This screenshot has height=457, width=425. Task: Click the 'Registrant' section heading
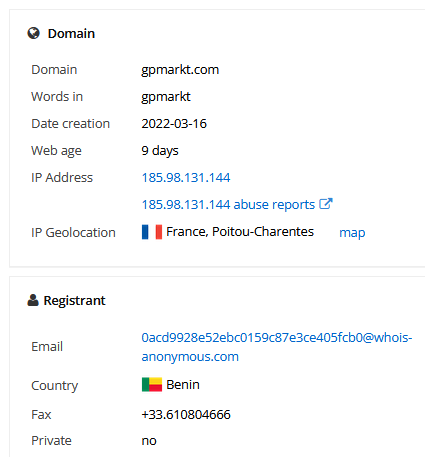(74, 300)
